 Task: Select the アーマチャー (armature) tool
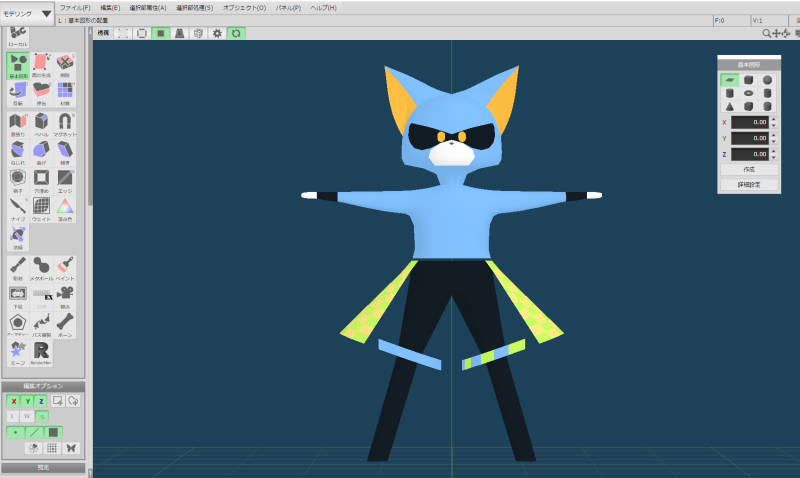18,325
